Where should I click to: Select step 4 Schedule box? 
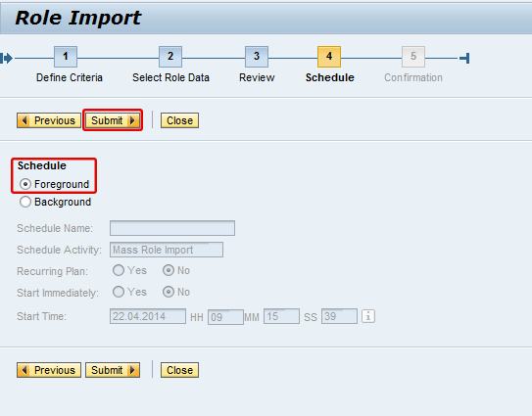click(x=329, y=57)
